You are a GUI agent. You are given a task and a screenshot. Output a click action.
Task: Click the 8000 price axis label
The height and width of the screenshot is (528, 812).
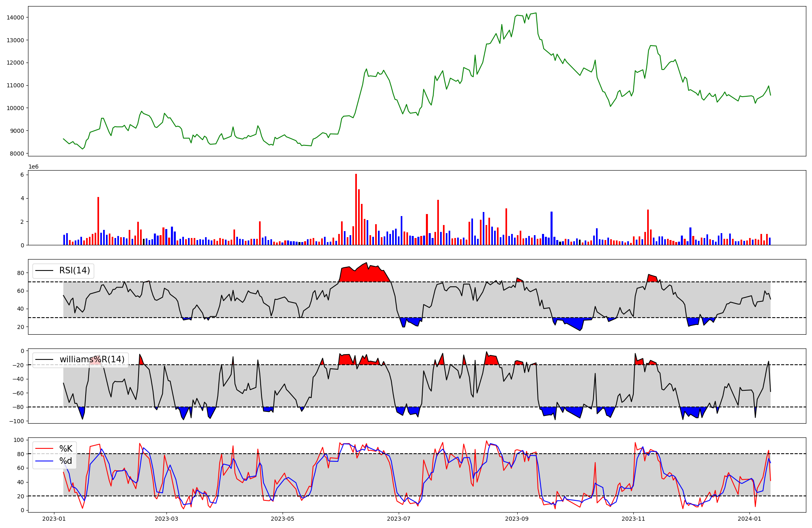point(17,154)
